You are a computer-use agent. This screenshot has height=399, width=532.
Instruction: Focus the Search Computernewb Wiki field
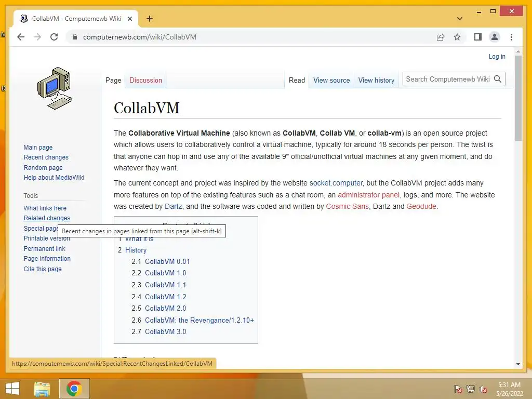(448, 79)
